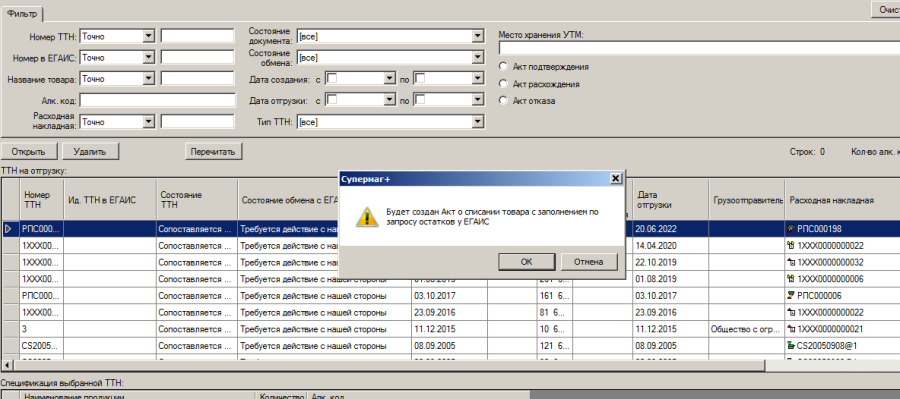The height and width of the screenshot is (399, 900).
Task: Click the Номер ТТН column header
Action: tap(41, 200)
